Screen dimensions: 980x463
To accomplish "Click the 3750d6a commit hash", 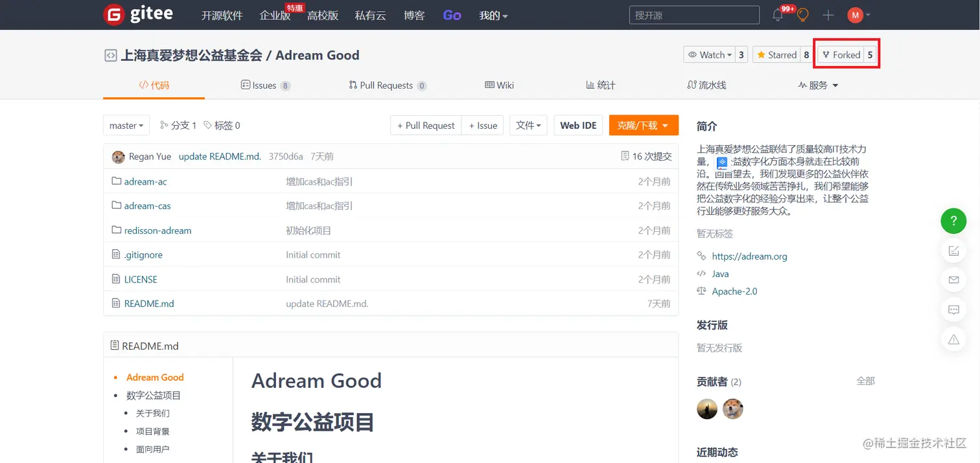I will [x=286, y=157].
